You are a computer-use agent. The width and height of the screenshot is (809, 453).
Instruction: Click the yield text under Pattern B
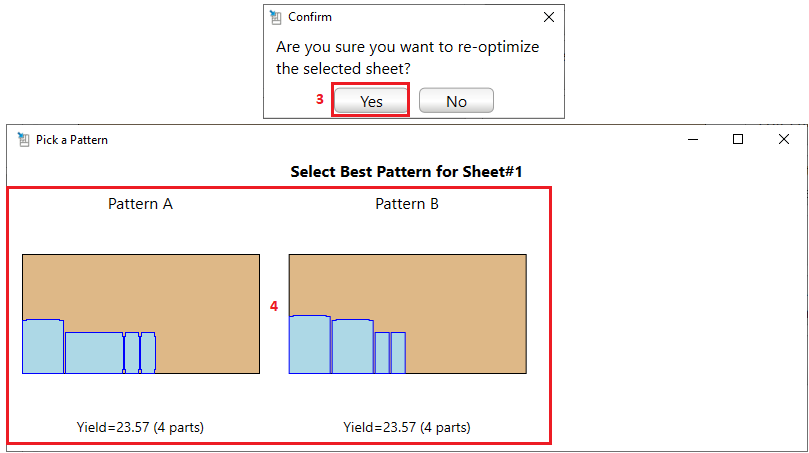pos(407,427)
